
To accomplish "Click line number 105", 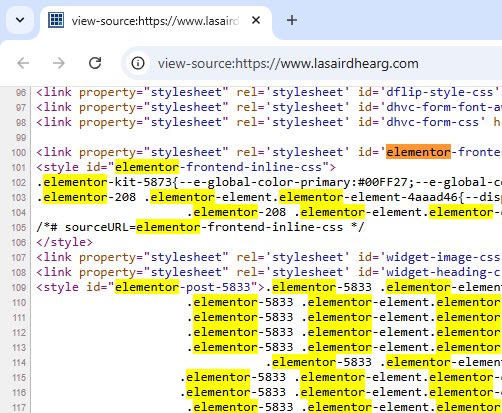I will pyautogui.click(x=19, y=228).
